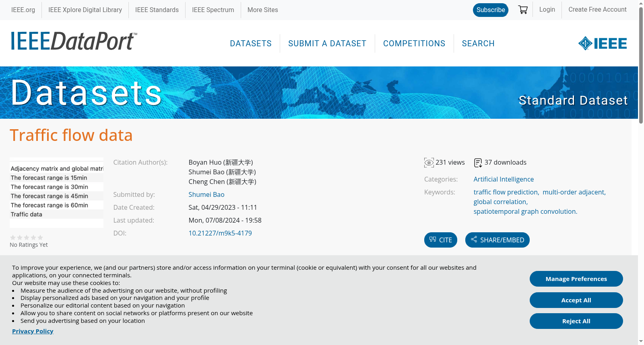This screenshot has height=345, width=644.
Task: Open Submit a Dataset page
Action: pos(327,43)
